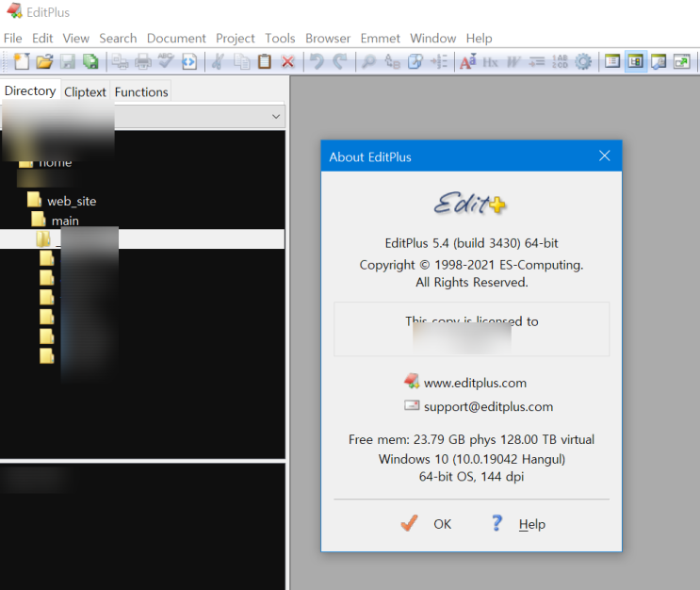700x590 pixels.
Task: Open the Tools menu
Action: pyautogui.click(x=280, y=39)
